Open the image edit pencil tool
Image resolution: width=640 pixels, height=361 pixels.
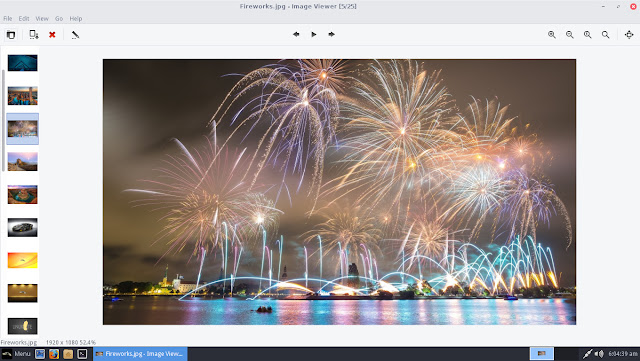tap(75, 35)
